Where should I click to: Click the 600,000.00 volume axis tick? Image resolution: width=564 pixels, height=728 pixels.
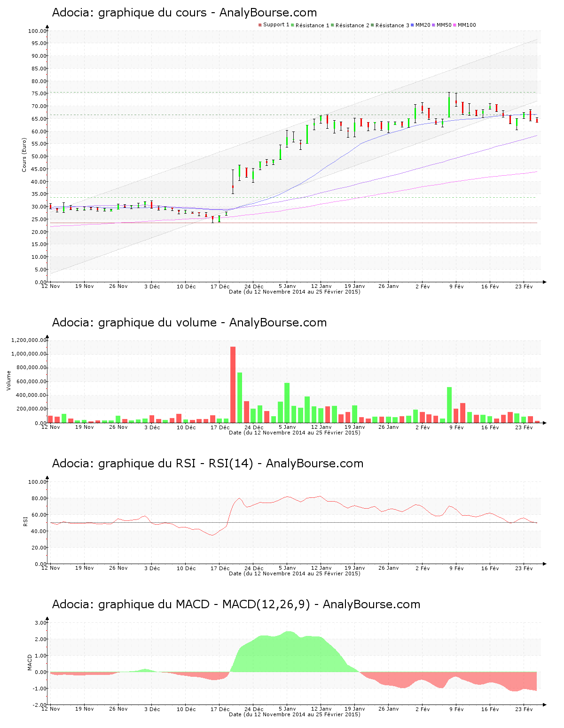coord(31,381)
